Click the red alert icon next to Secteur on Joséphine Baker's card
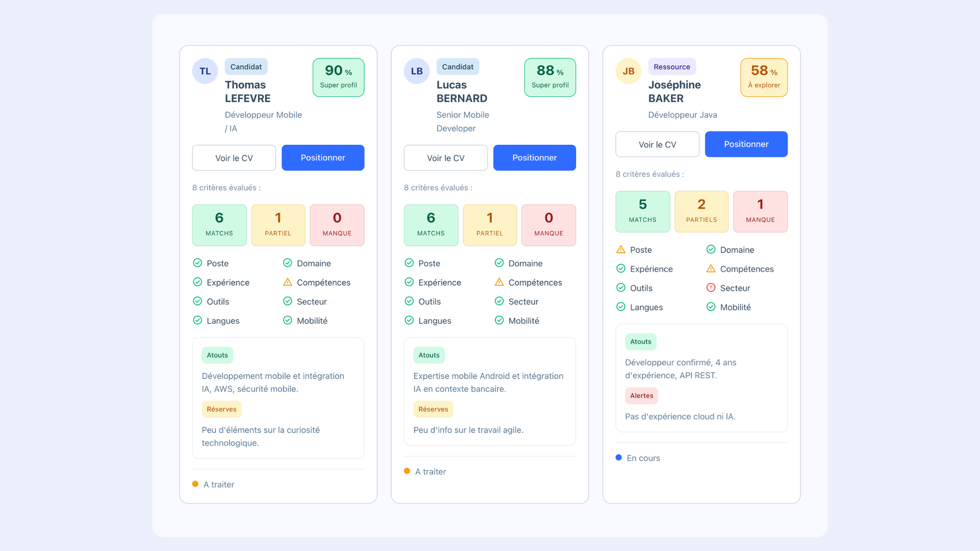The width and height of the screenshot is (980, 551). click(x=711, y=288)
